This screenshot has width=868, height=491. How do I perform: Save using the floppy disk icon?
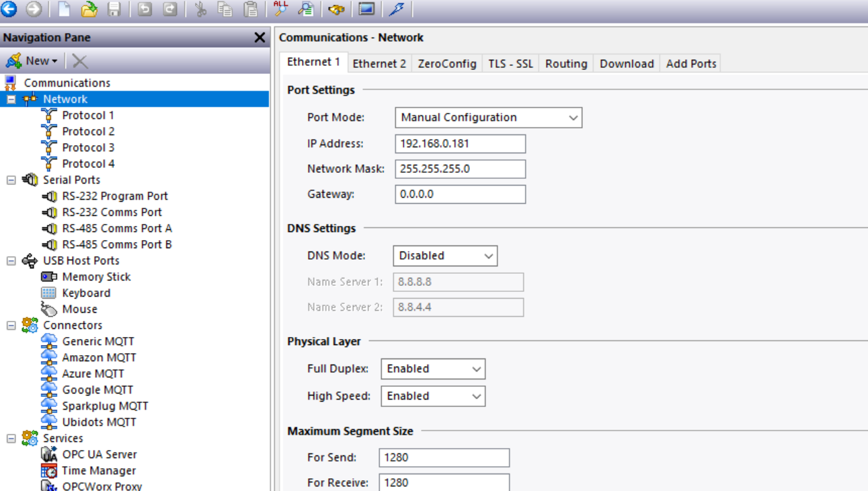[x=114, y=9]
